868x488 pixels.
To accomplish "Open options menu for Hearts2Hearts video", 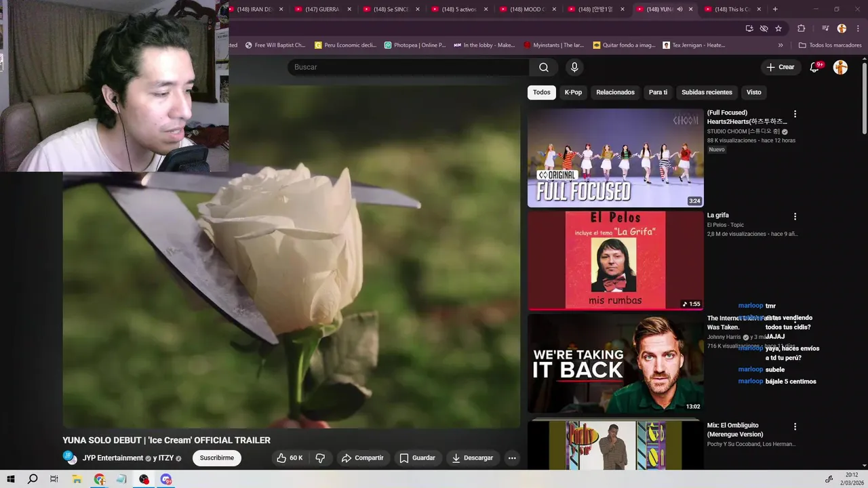I will click(795, 114).
